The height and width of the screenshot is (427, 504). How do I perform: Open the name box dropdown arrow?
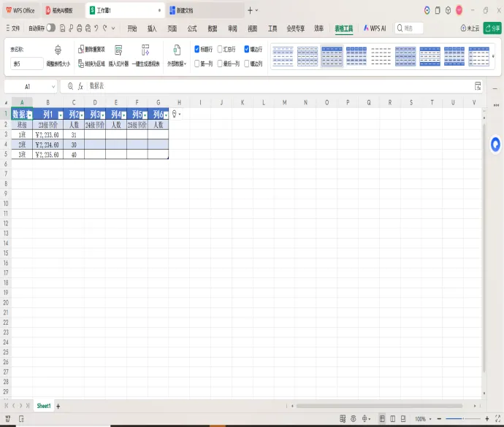tap(53, 86)
